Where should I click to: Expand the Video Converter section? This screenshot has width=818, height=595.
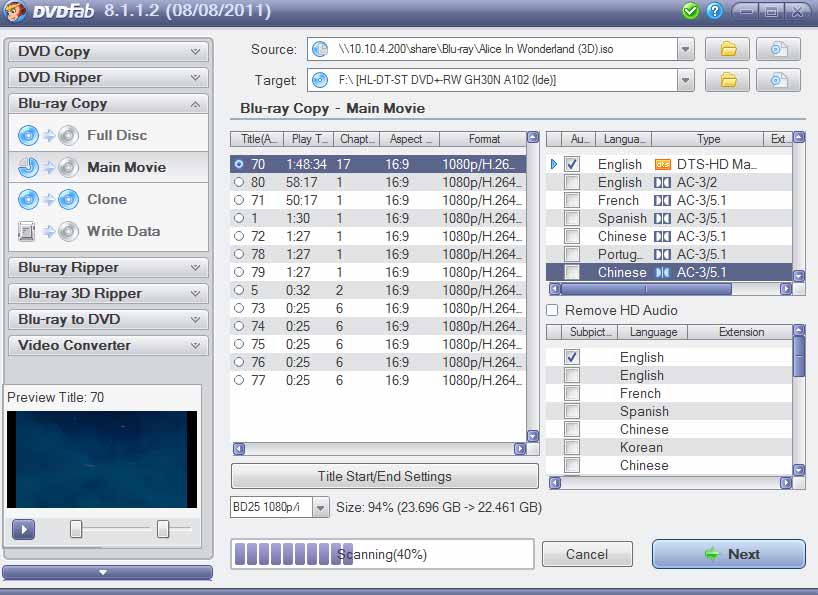pos(108,346)
